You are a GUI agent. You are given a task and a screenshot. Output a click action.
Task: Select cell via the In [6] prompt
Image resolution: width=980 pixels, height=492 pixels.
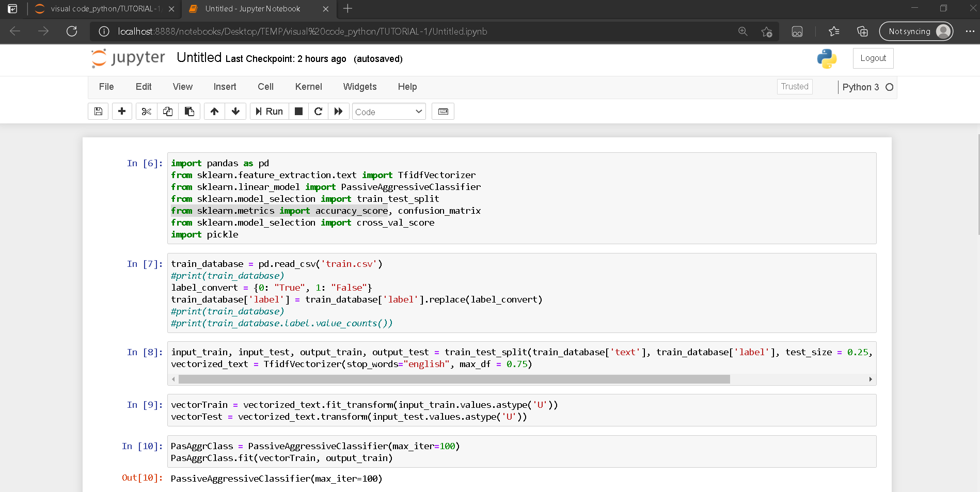(x=145, y=163)
